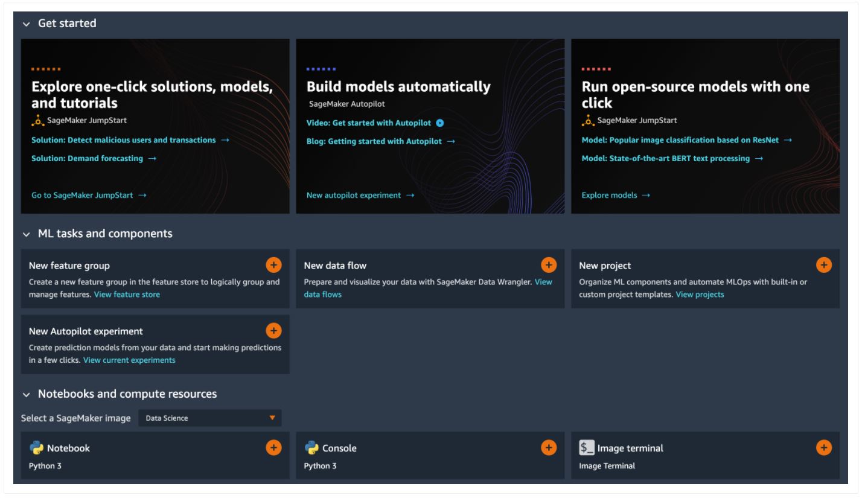Image resolution: width=865 pixels, height=504 pixels.
Task: Click JumpStart logo in Run open-source models card
Action: 588,120
